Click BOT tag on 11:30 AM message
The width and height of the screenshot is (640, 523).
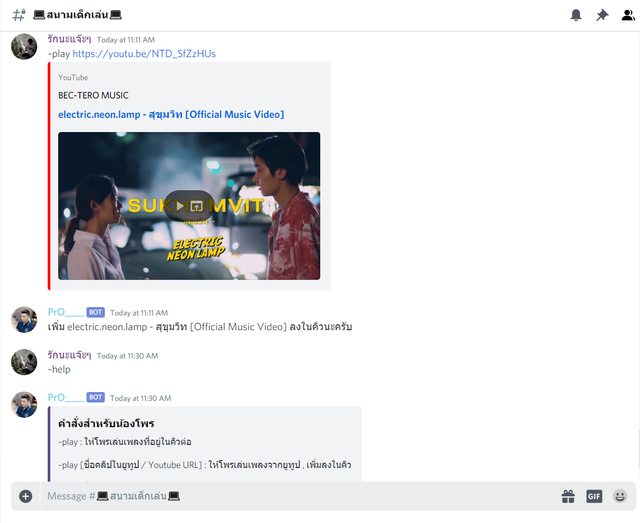click(96, 397)
